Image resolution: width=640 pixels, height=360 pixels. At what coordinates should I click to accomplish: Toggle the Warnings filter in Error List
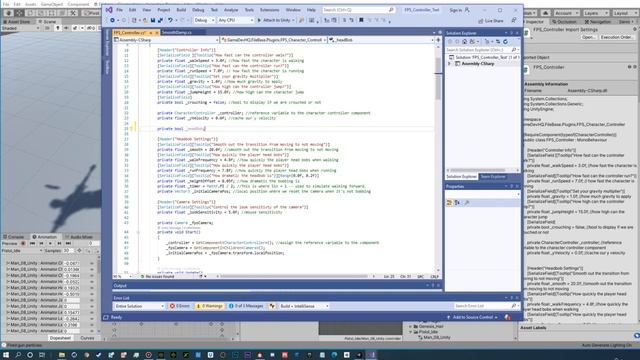point(209,306)
